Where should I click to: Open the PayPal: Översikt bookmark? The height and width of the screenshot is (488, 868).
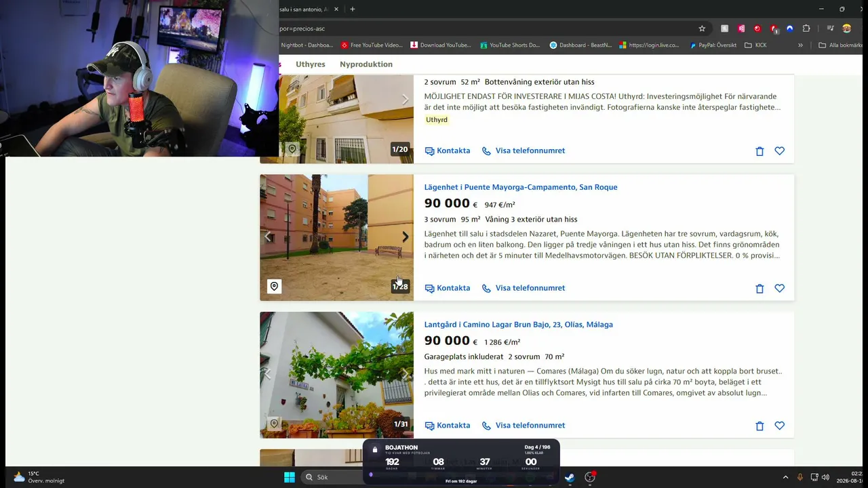point(713,45)
